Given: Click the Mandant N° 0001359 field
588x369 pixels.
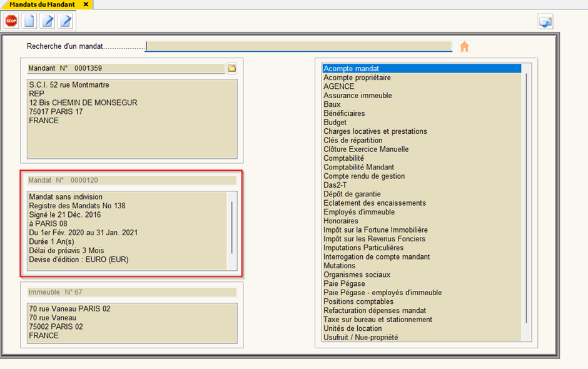Looking at the screenshot, I should coord(125,68).
